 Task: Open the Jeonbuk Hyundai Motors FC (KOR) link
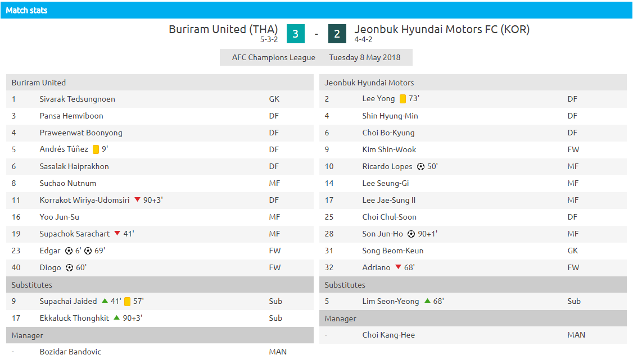(442, 29)
